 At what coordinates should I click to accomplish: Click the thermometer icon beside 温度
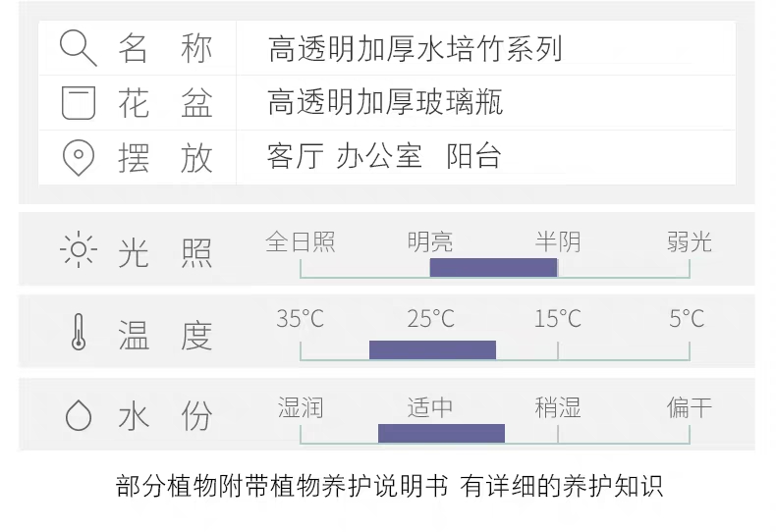pos(79,332)
